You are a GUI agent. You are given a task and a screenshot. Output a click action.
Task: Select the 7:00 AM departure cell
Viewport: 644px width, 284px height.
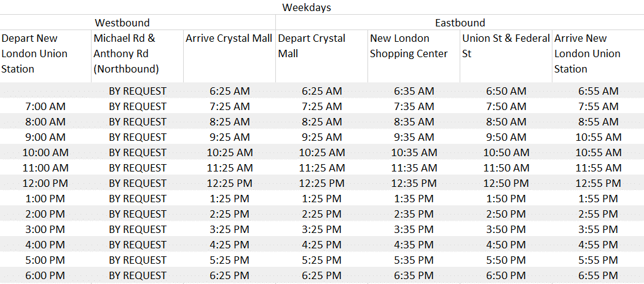(x=45, y=106)
